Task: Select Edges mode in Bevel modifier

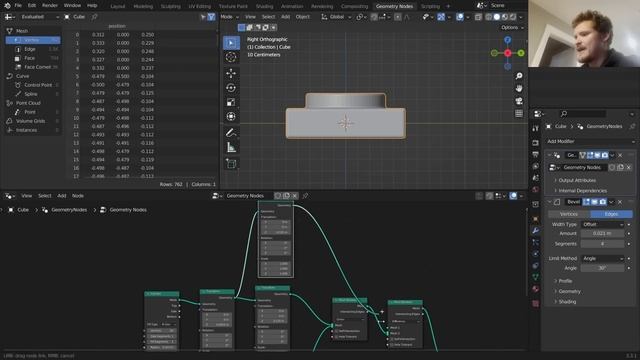Action: (x=611, y=214)
